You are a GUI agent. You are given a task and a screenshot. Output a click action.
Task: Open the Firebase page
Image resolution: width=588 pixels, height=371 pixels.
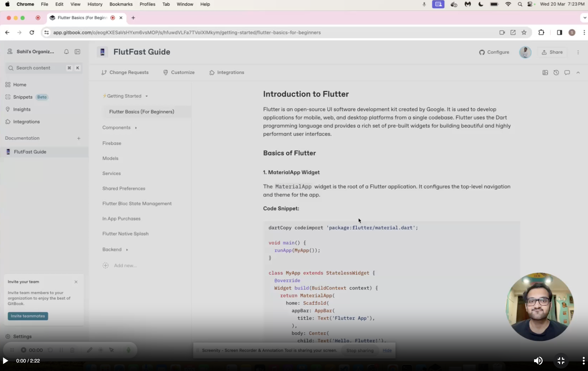click(112, 143)
